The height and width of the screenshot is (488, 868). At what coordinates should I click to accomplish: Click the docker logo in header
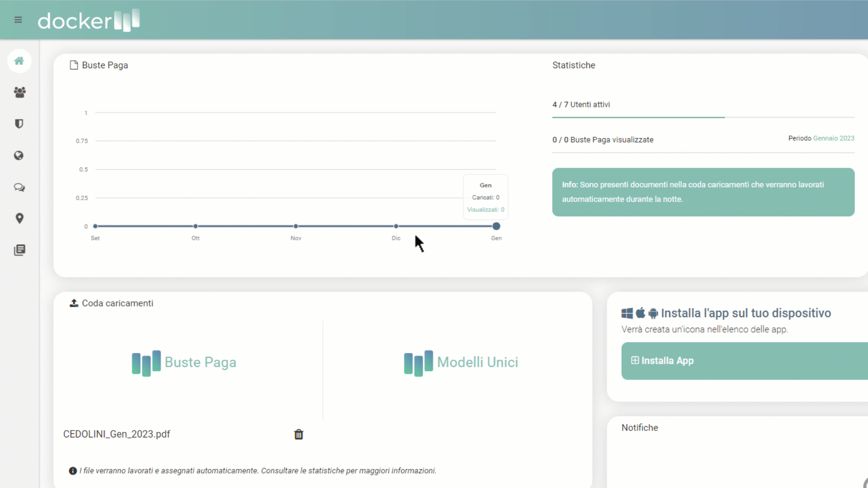[x=89, y=20]
